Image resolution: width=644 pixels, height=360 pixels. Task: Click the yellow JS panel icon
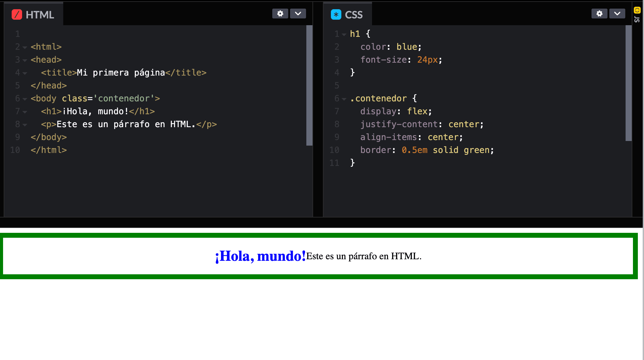(x=637, y=10)
